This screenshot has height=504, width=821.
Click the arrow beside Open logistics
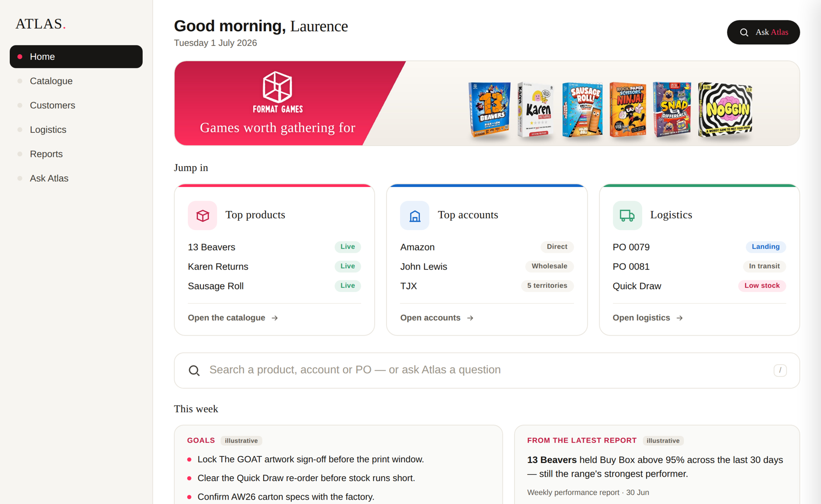680,318
